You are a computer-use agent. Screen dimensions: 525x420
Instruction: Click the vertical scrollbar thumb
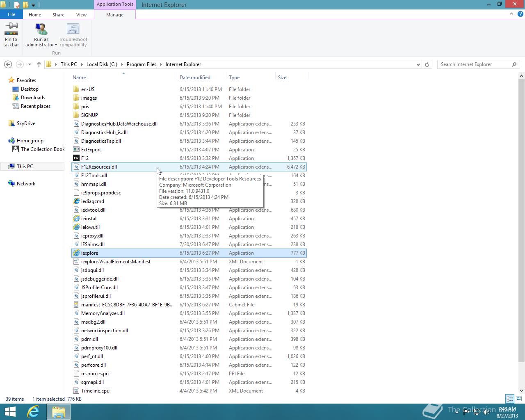point(522,221)
